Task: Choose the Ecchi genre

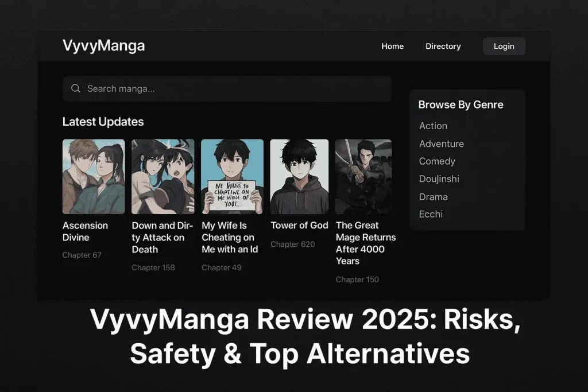Action: click(431, 214)
